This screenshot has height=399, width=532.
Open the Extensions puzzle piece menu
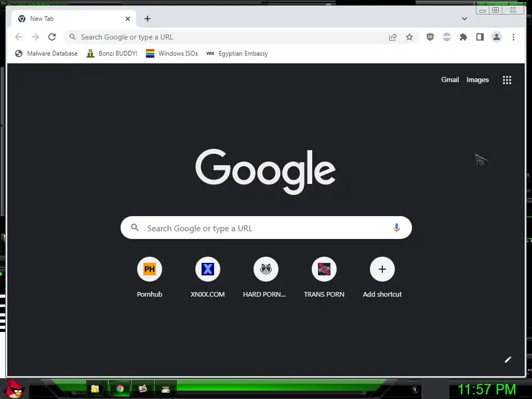coord(463,37)
